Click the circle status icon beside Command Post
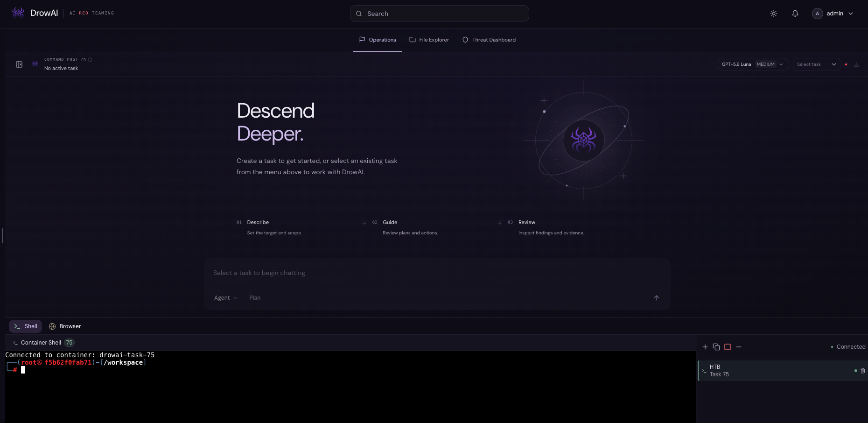Screen dimensions: 868x423 (x=90, y=60)
